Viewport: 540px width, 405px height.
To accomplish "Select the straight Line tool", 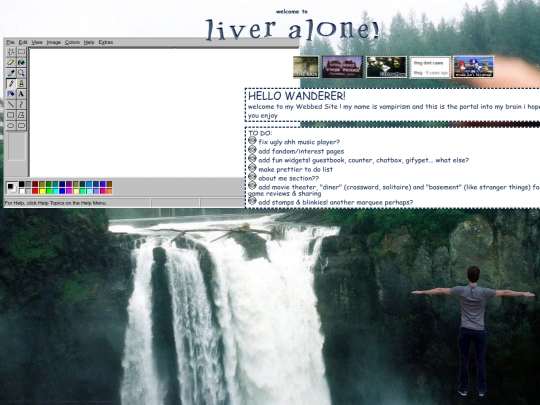I will [x=11, y=104].
